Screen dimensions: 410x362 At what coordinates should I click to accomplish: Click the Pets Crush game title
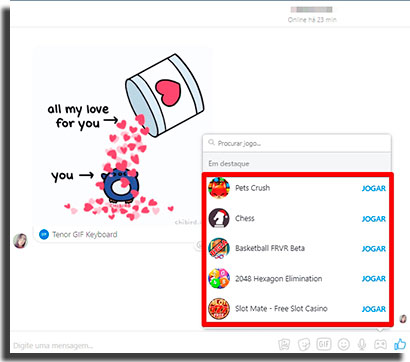tap(253, 188)
